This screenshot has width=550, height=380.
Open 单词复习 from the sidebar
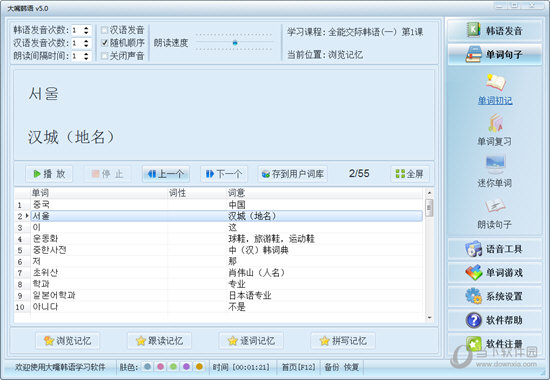click(x=495, y=130)
